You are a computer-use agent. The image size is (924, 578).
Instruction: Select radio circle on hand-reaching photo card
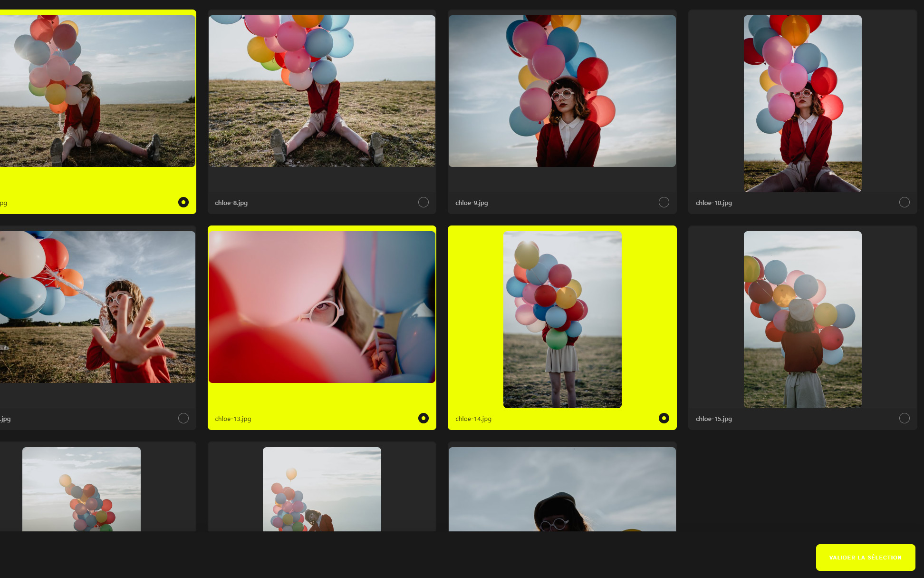pyautogui.click(x=183, y=418)
